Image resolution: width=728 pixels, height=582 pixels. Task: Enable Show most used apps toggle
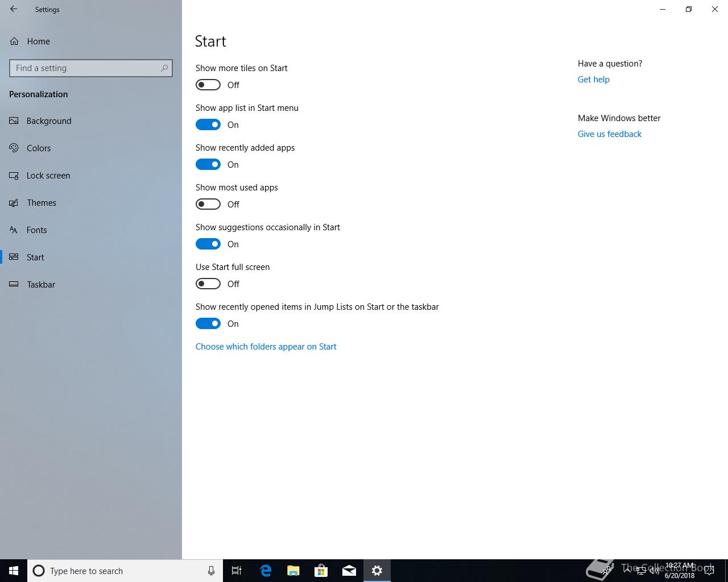point(208,204)
